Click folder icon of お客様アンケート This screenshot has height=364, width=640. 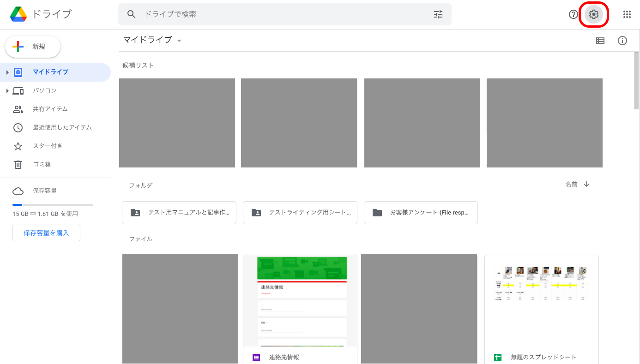coord(377,213)
